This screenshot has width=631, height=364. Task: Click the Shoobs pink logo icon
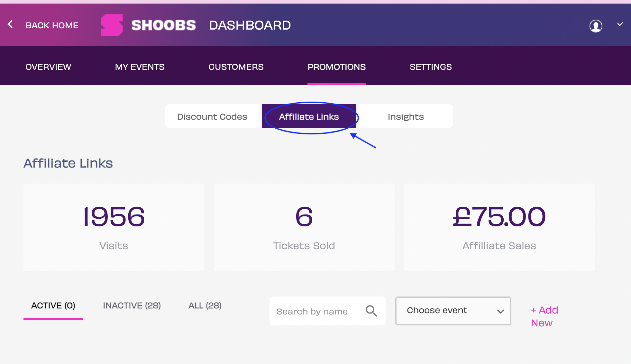[112, 25]
